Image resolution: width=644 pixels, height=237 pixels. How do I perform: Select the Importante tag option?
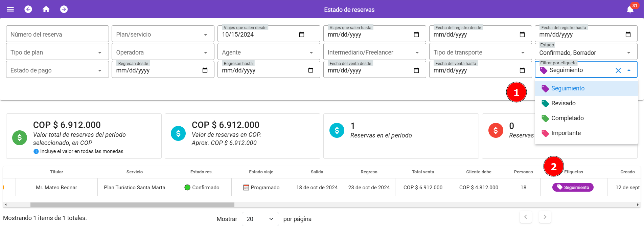[x=586, y=133]
